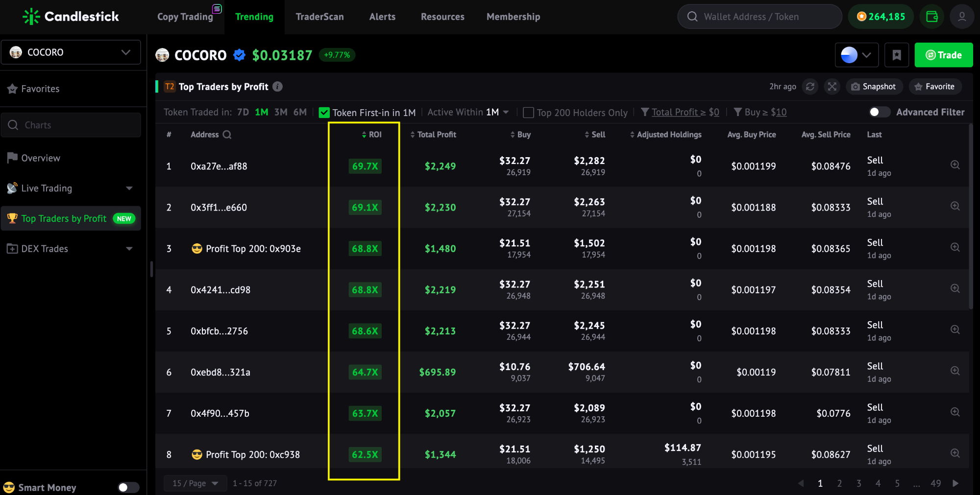The image size is (980, 495).
Task: Select 3M token traded period
Action: click(x=281, y=112)
